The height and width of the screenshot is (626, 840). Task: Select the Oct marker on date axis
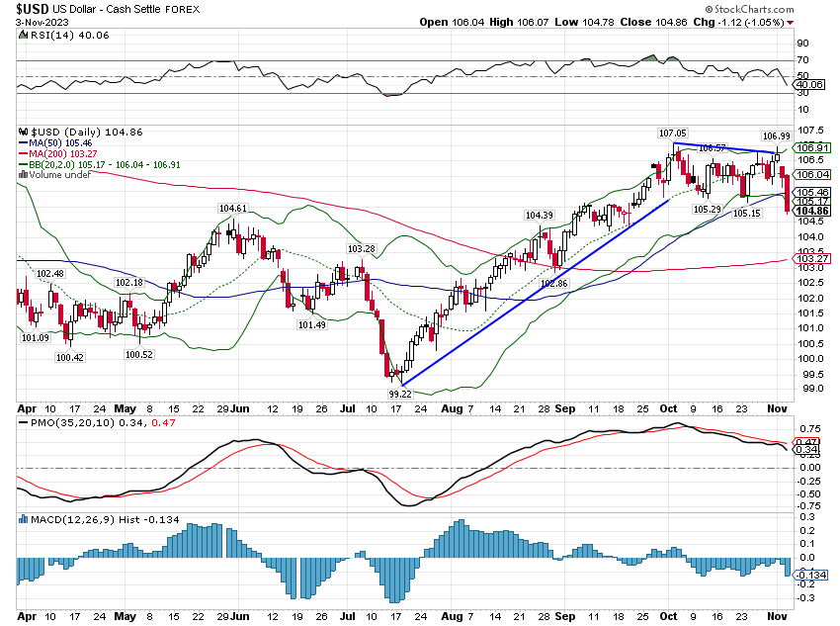(x=666, y=406)
